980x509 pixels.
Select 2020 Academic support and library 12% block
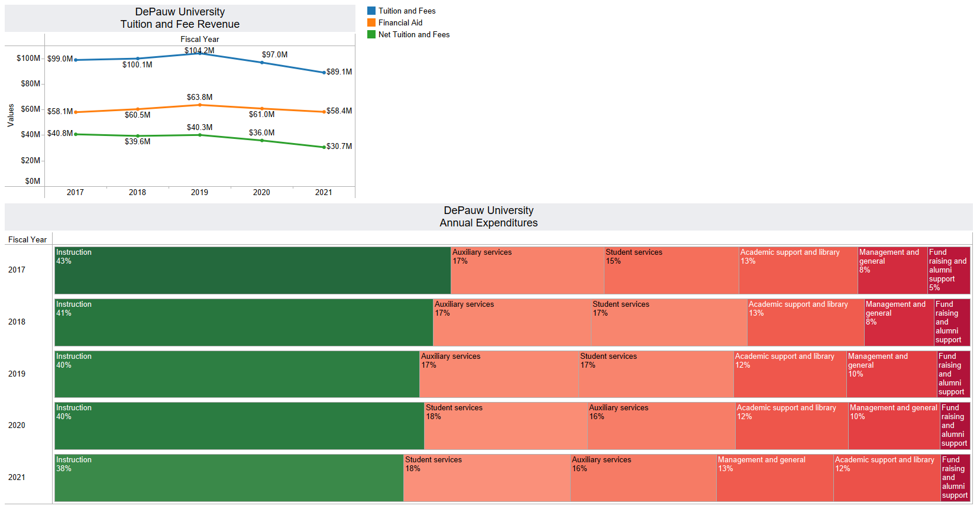792,426
